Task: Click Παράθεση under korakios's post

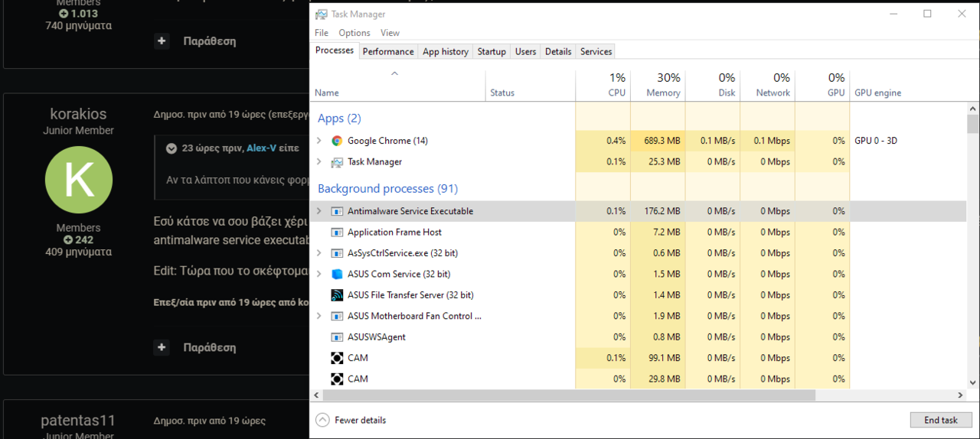Action: click(x=209, y=347)
